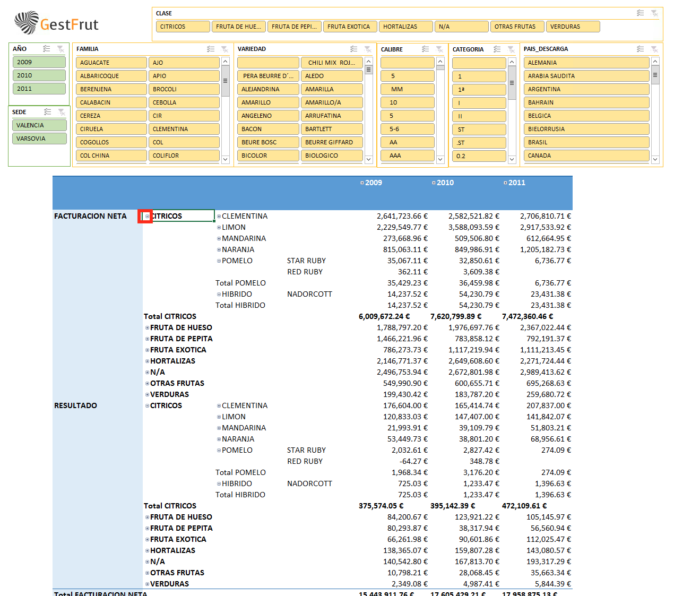The height and width of the screenshot is (596, 700).
Task: Enable multi-select in the CATEGORIA slicer
Action: [x=497, y=49]
